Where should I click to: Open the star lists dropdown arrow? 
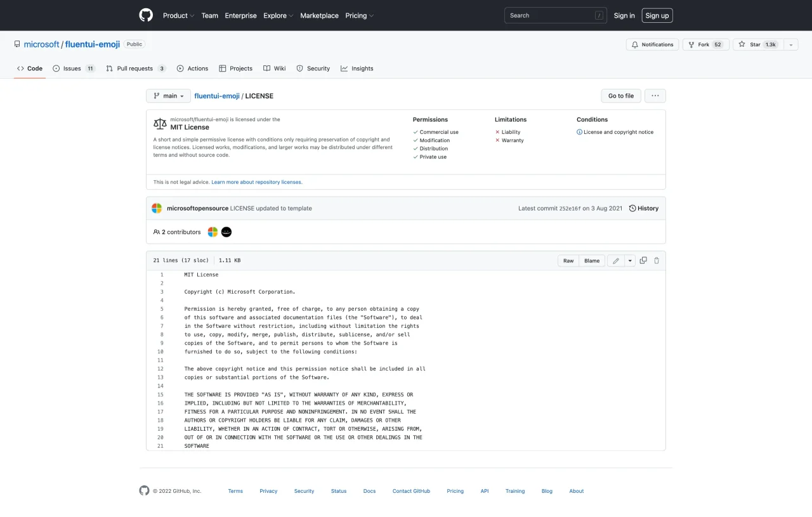coord(791,44)
